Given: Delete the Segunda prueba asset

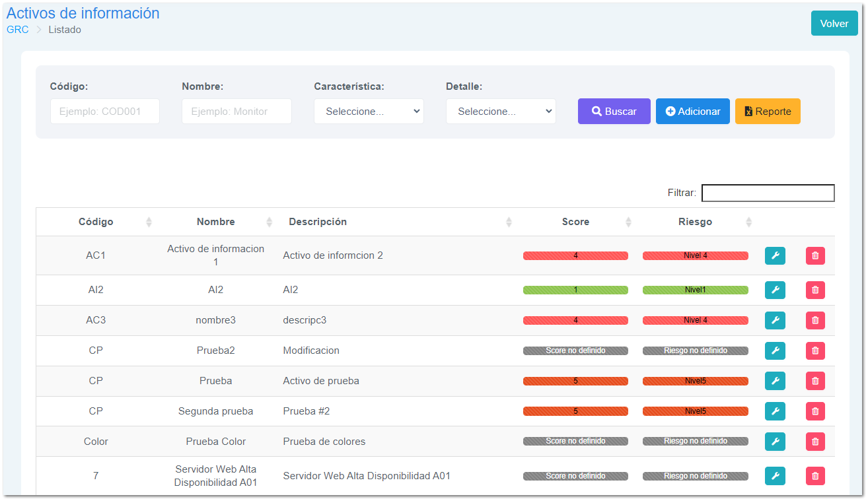Looking at the screenshot, I should [815, 411].
